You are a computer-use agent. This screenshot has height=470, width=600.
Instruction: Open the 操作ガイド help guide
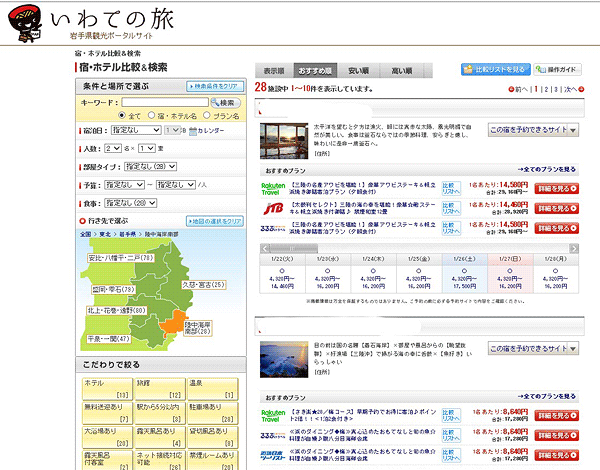click(558, 70)
